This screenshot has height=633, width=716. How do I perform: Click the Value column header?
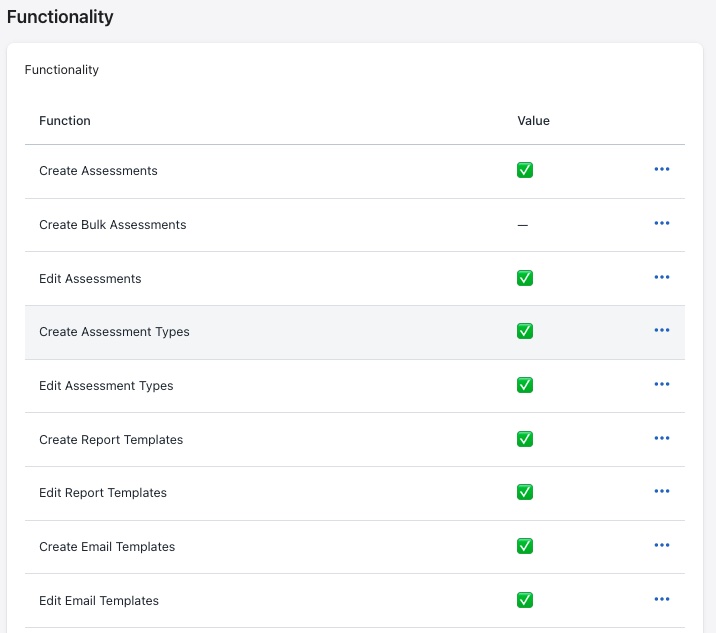click(x=533, y=121)
